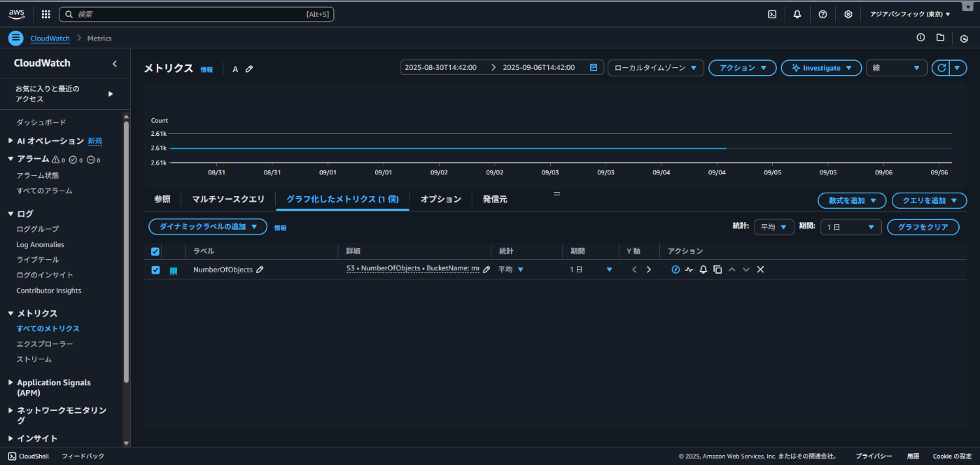Edit the S3 metric details pencil icon

(x=486, y=270)
